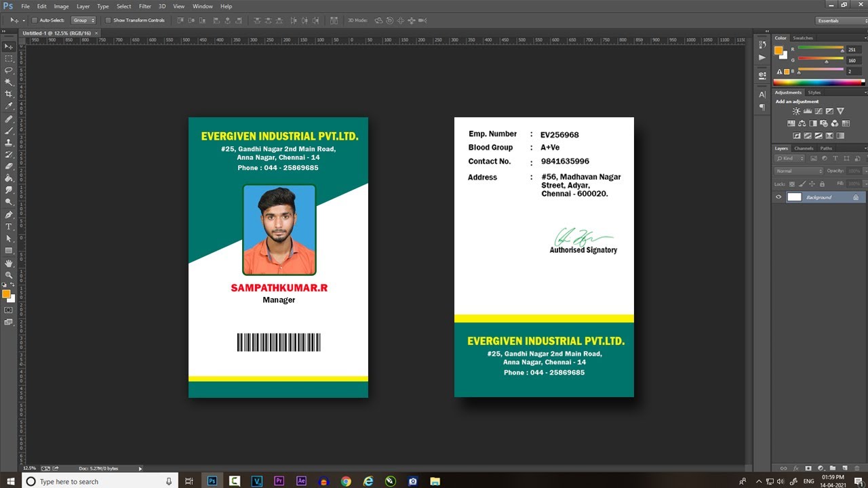Open the History panel icon

pyautogui.click(x=762, y=45)
